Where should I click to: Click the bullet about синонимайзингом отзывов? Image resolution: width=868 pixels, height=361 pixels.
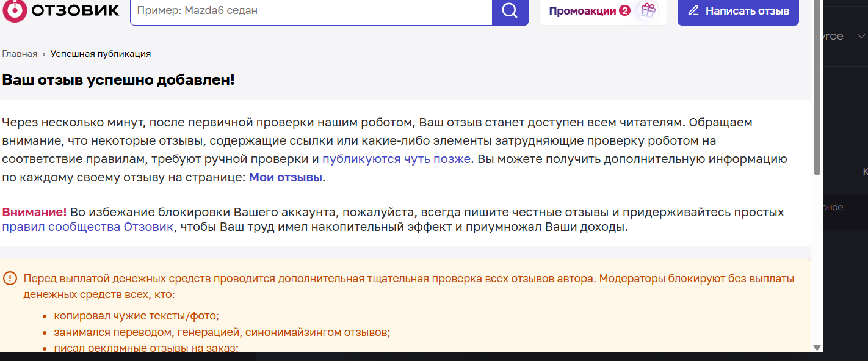pyautogui.click(x=222, y=332)
